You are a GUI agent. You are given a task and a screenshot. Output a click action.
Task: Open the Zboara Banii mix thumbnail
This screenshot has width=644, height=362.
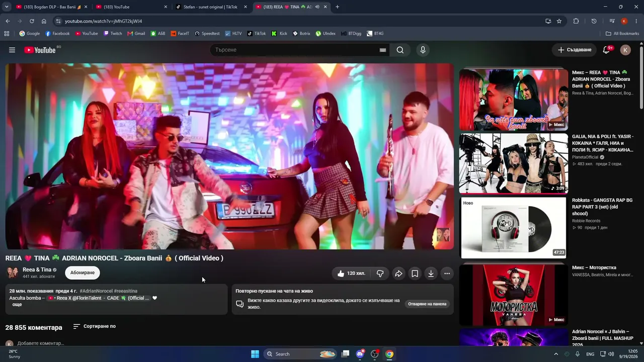point(513,99)
